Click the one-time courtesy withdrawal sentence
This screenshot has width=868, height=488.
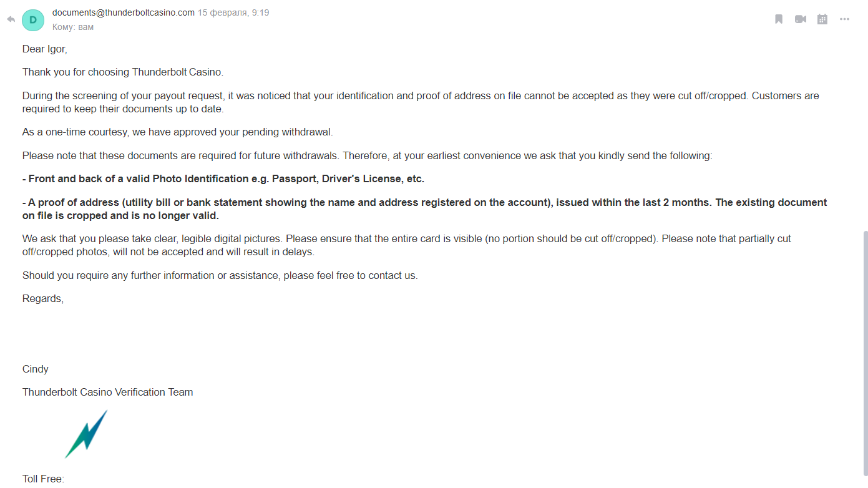click(x=178, y=132)
